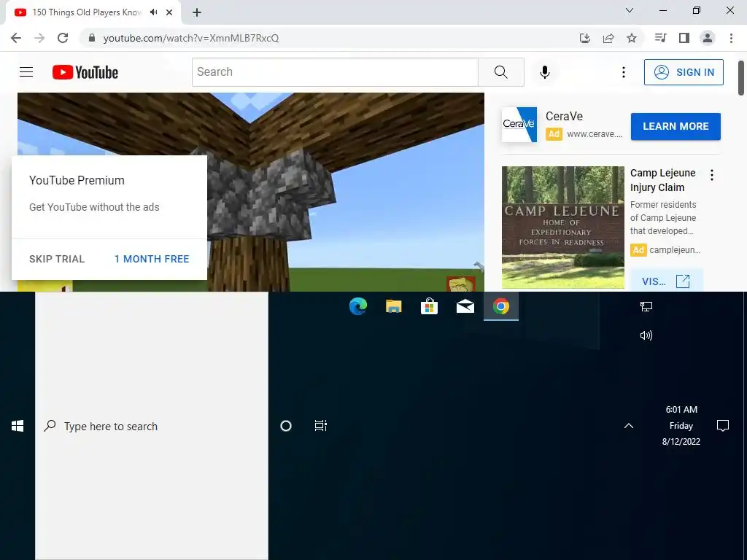Screen dimensions: 747x560
Task: Click the SIGN IN button
Action: coord(684,72)
